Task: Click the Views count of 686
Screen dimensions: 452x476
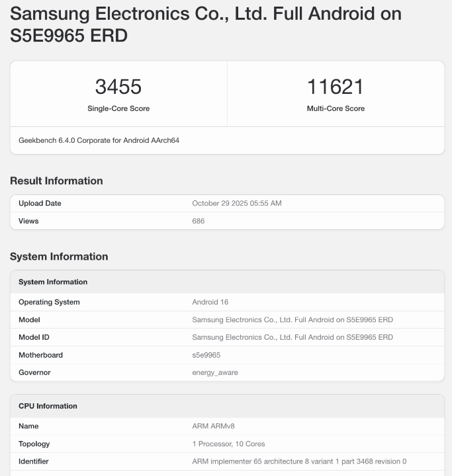Action: coord(199,221)
